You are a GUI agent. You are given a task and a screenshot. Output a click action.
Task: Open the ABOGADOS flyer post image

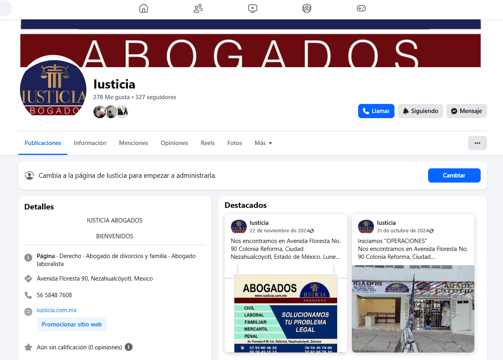[286, 309]
